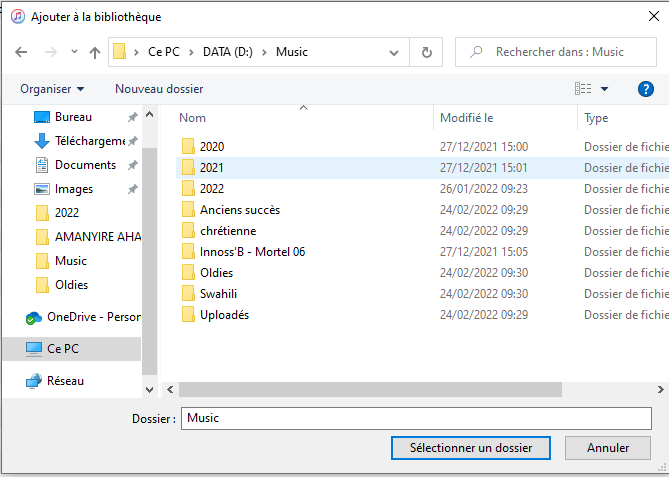
Task: Open the AMANYIRE AHA folder in sidebar
Action: [x=89, y=236]
